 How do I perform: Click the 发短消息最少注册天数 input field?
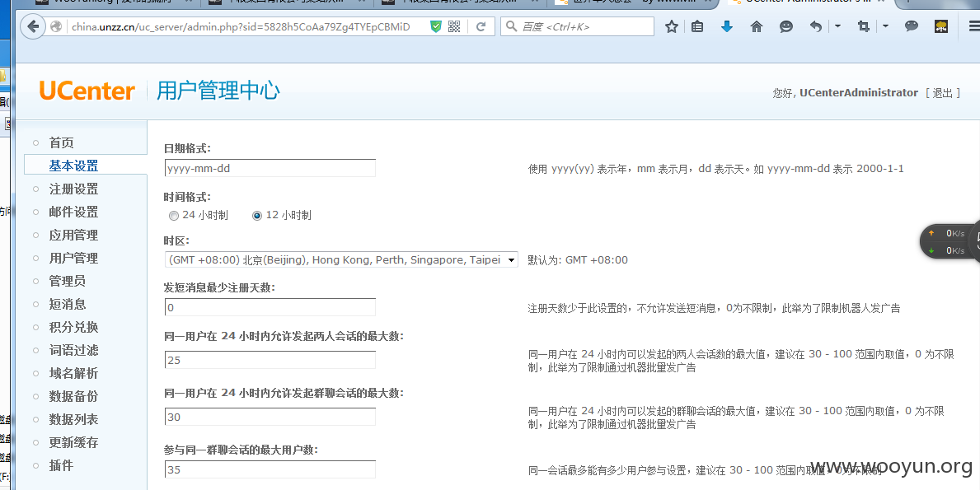tap(270, 307)
